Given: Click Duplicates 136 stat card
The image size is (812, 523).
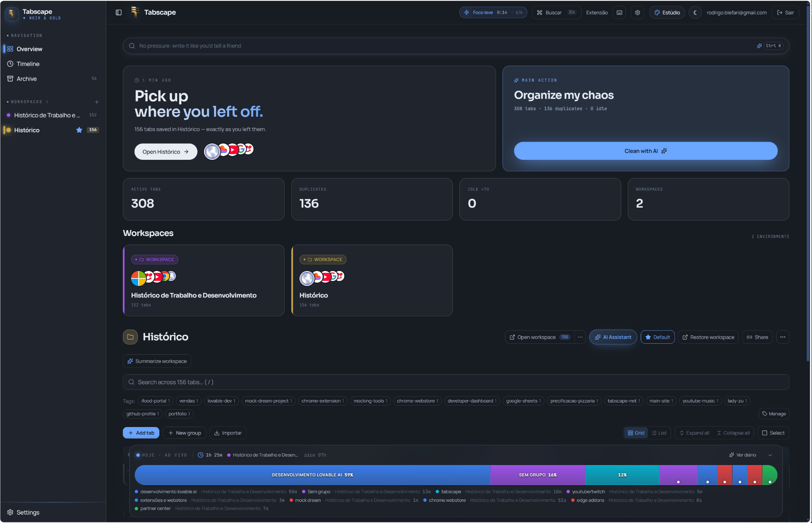Looking at the screenshot, I should (x=372, y=200).
